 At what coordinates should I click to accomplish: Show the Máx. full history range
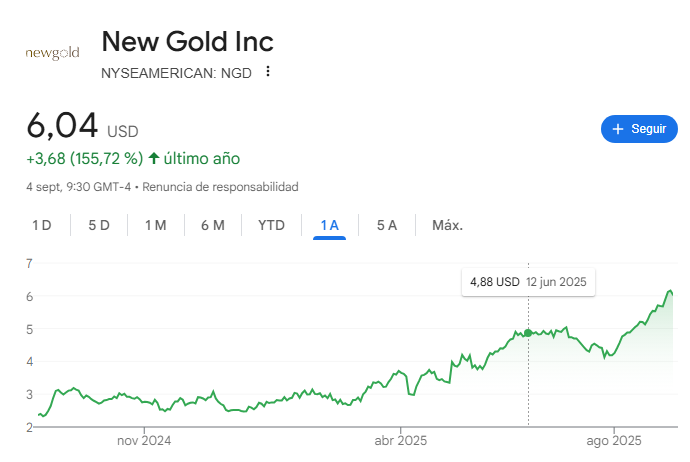click(447, 225)
